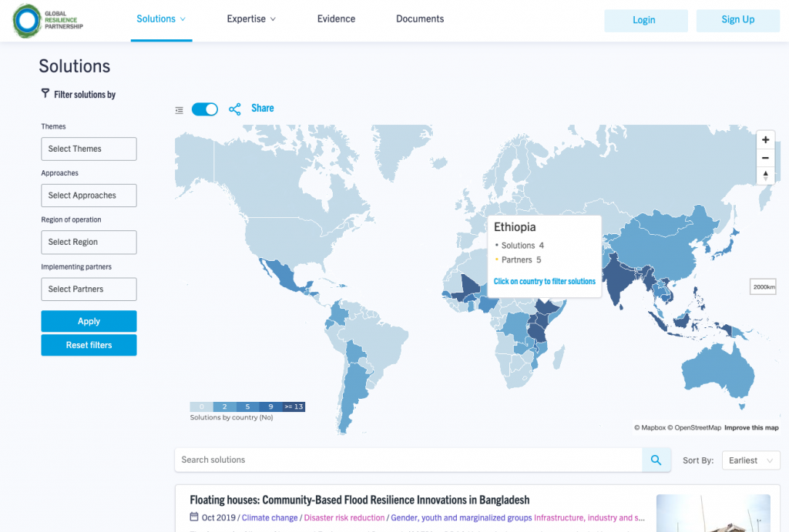Click the magnifier search button
This screenshot has height=532, width=789.
coord(656,460)
